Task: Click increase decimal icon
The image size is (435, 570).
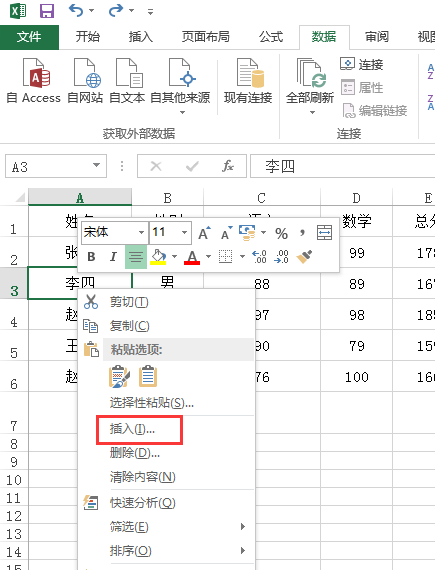Action: [x=259, y=257]
